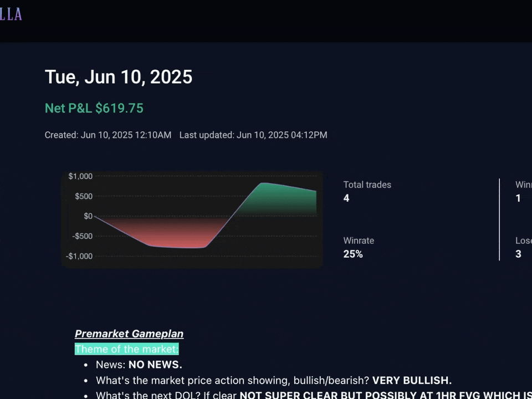Select the 25% winrate value
The image size is (532, 399).
tap(353, 254)
